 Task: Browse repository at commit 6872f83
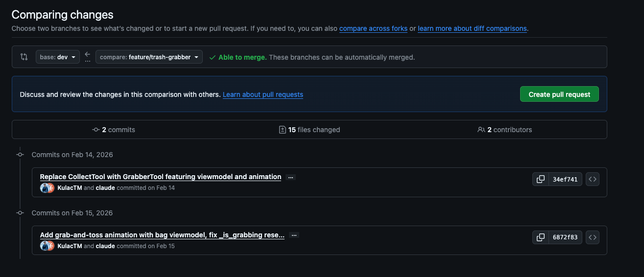tap(593, 237)
